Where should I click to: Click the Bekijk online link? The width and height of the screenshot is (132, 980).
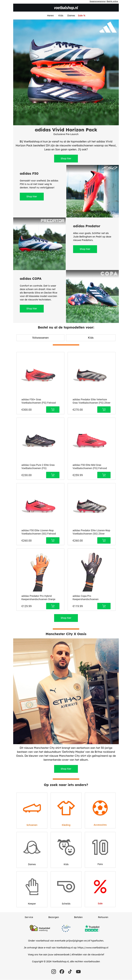(112, 1)
